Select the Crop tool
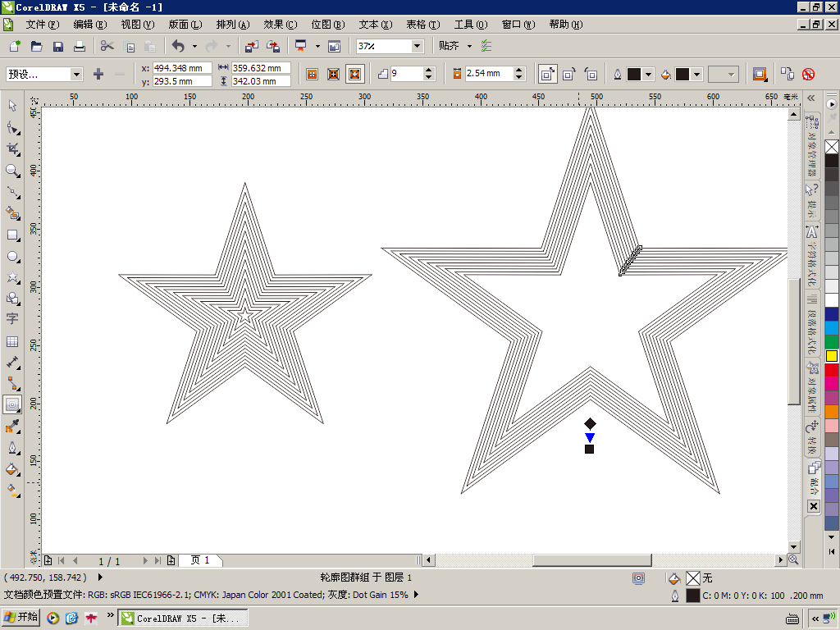 [12, 149]
